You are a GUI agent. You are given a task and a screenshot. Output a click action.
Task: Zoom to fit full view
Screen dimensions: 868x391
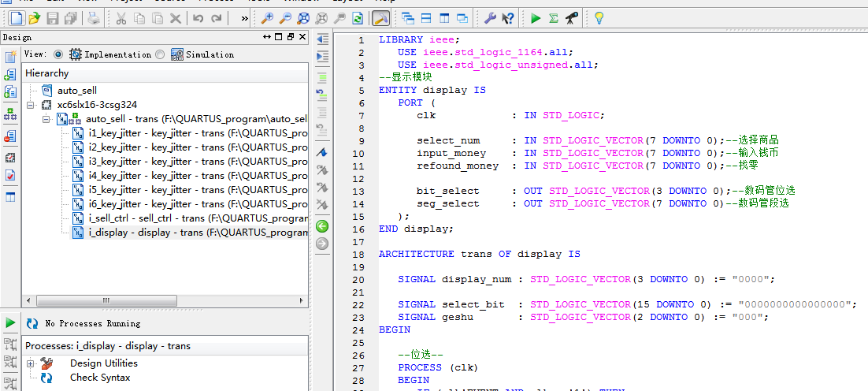pyautogui.click(x=302, y=18)
